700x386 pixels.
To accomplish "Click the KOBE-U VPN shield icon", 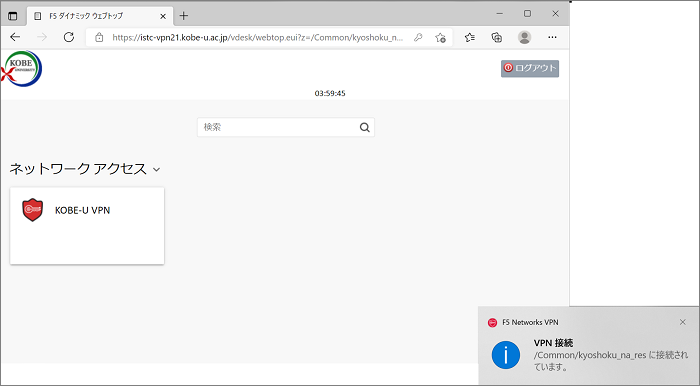I will click(x=33, y=210).
